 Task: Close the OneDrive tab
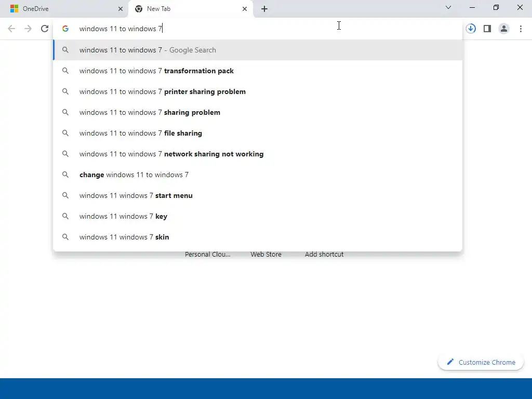coord(121,9)
